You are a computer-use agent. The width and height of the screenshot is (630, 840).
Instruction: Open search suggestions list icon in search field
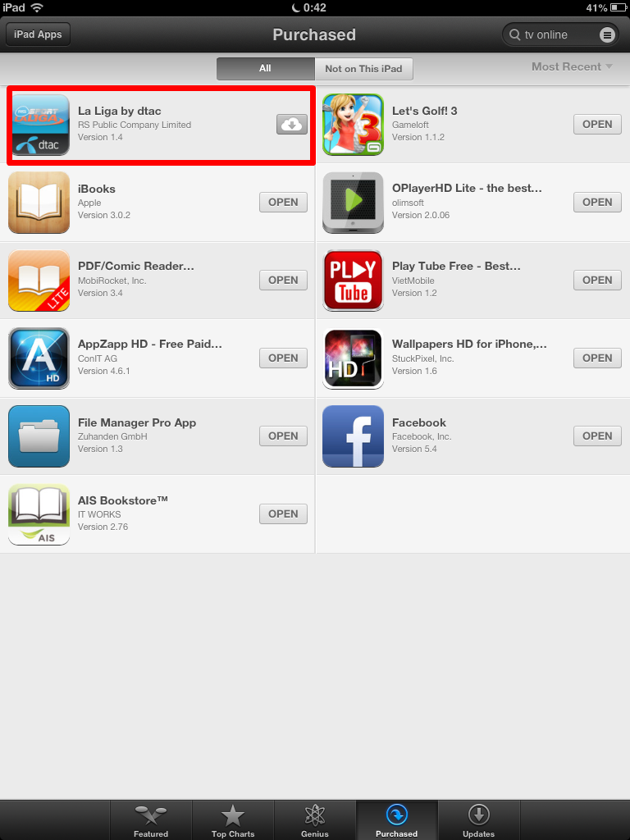point(606,34)
